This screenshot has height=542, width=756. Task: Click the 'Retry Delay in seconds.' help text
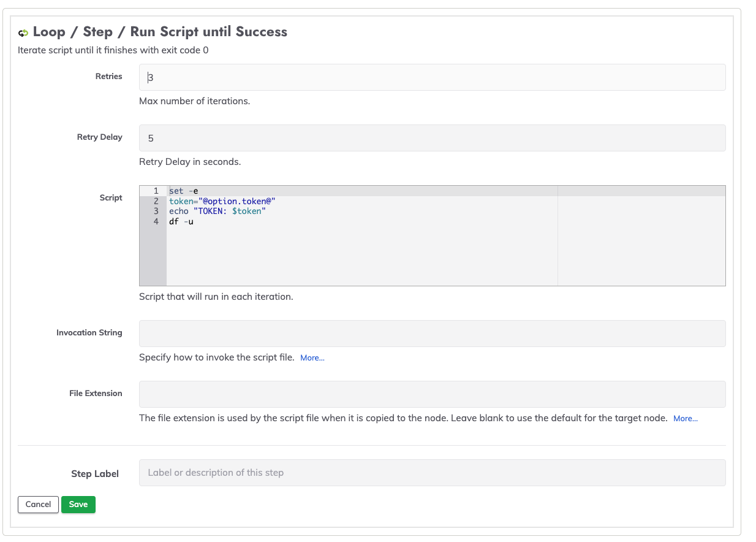click(190, 162)
